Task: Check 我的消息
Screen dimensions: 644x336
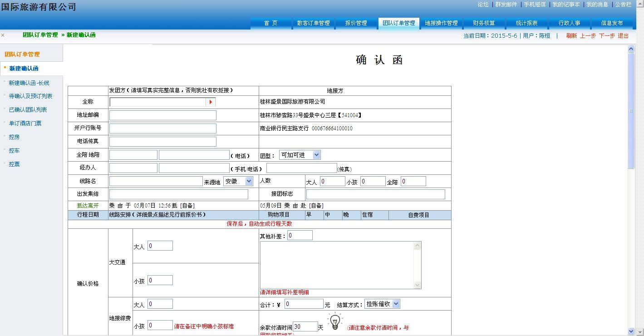Action: click(x=597, y=5)
